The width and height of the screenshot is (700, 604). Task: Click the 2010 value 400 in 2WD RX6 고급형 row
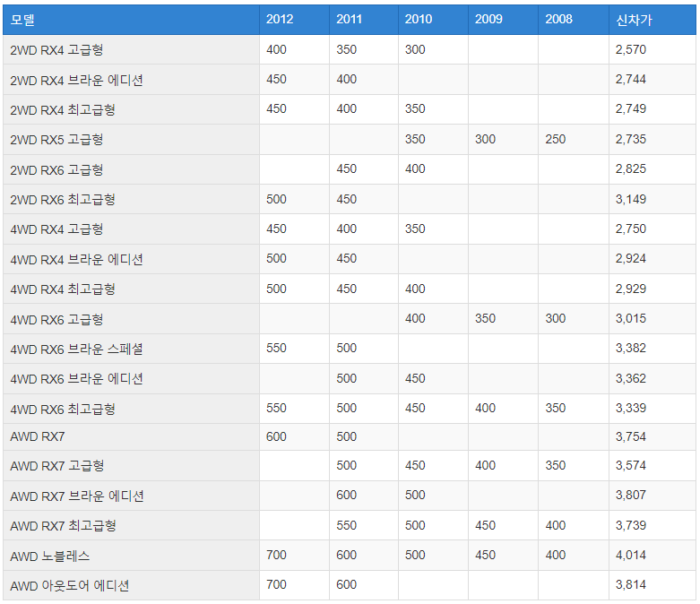tap(415, 168)
